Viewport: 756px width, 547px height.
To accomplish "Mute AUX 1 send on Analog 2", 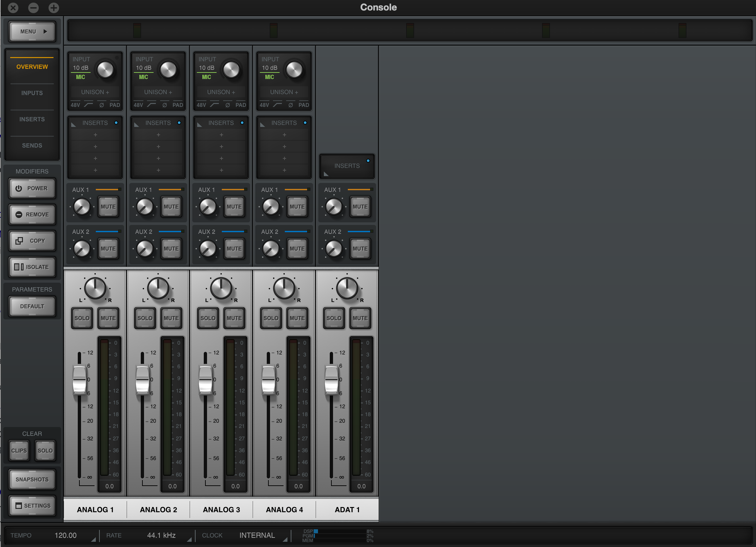I will point(171,207).
